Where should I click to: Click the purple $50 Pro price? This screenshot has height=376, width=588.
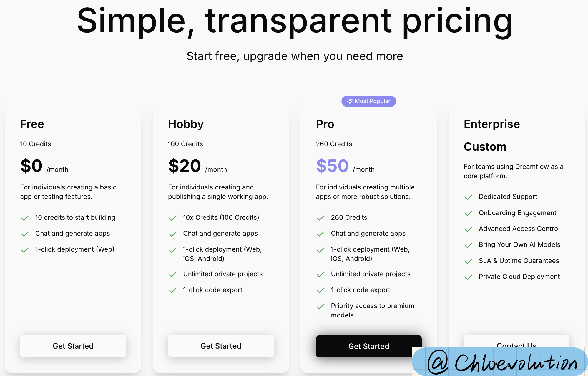pos(332,166)
